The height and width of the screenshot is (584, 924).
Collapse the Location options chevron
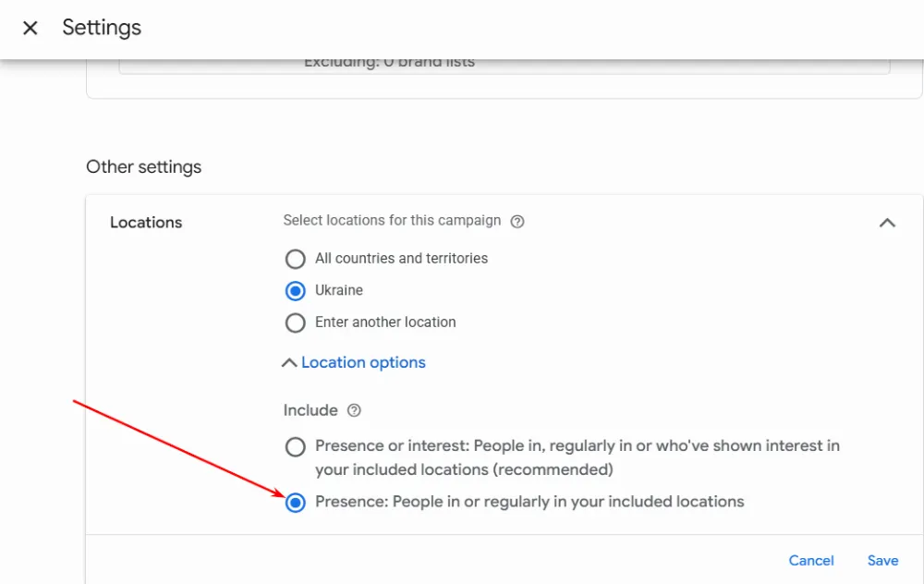(288, 363)
